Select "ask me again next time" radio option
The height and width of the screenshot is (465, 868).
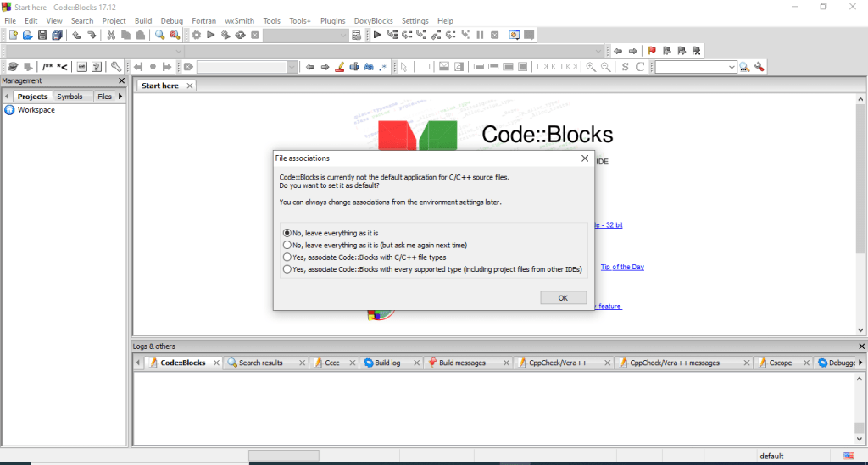tap(287, 245)
